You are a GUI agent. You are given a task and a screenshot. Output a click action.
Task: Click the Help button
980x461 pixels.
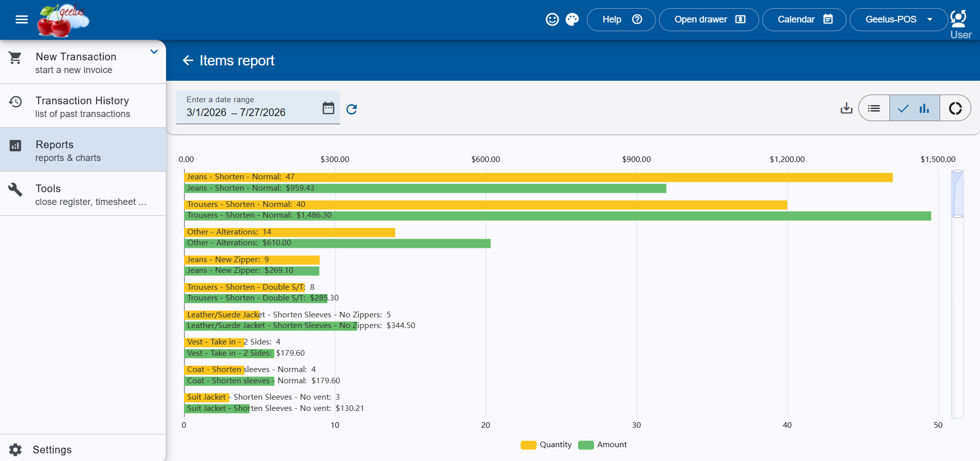(621, 19)
